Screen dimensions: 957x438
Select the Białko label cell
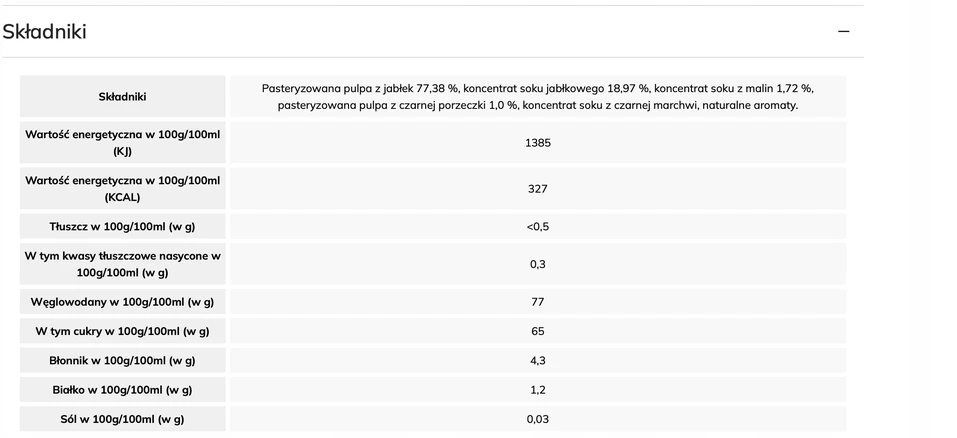coord(123,390)
